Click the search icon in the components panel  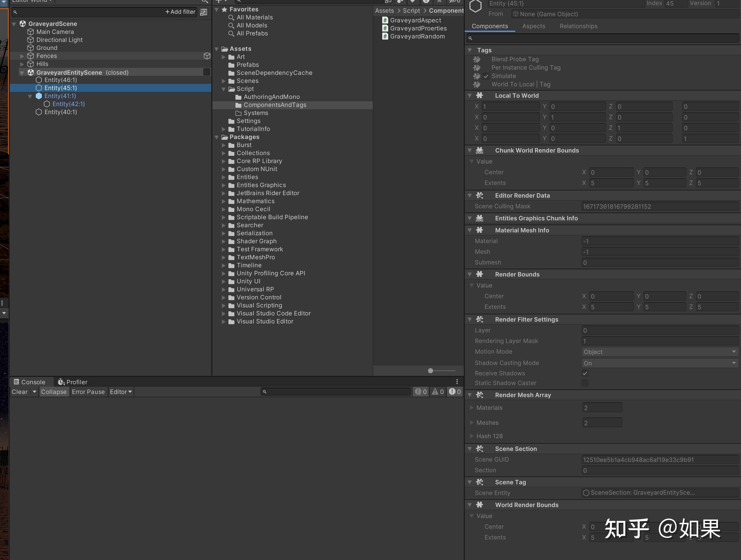(470, 38)
